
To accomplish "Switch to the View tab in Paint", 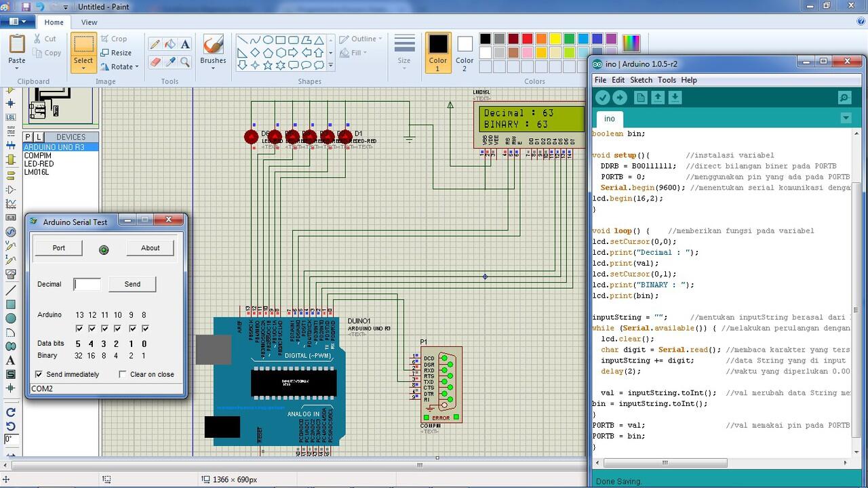I will tap(90, 22).
